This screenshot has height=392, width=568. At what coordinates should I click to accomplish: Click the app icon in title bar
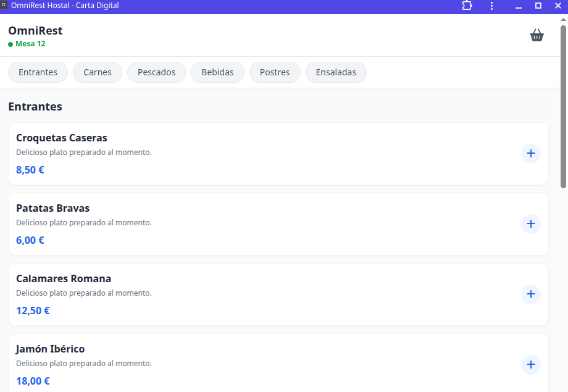coord(4,6)
